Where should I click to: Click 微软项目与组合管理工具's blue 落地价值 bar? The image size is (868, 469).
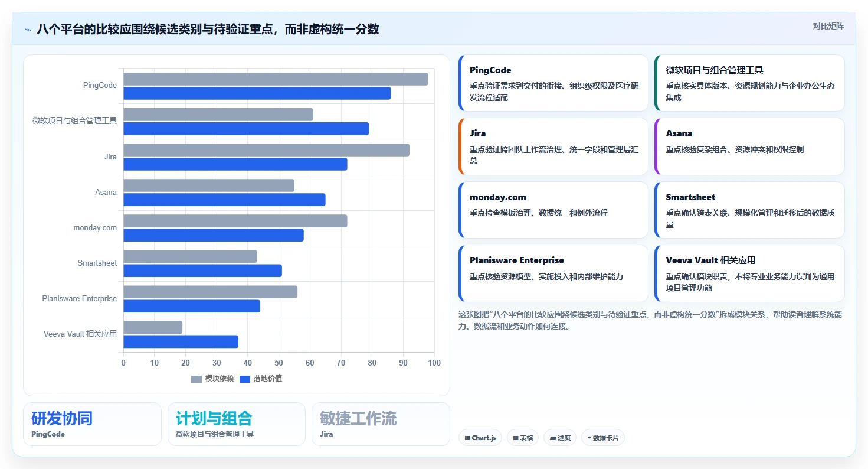246,129
